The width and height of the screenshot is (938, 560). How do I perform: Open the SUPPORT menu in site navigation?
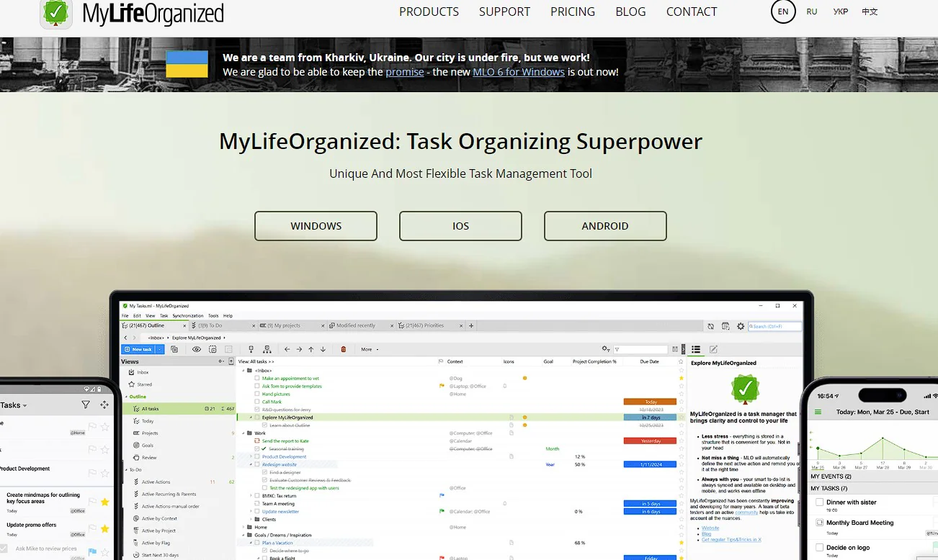click(504, 12)
